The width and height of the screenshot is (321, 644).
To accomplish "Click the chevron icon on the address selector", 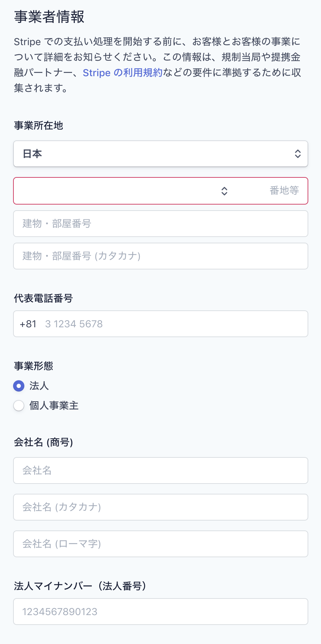I will [225, 191].
